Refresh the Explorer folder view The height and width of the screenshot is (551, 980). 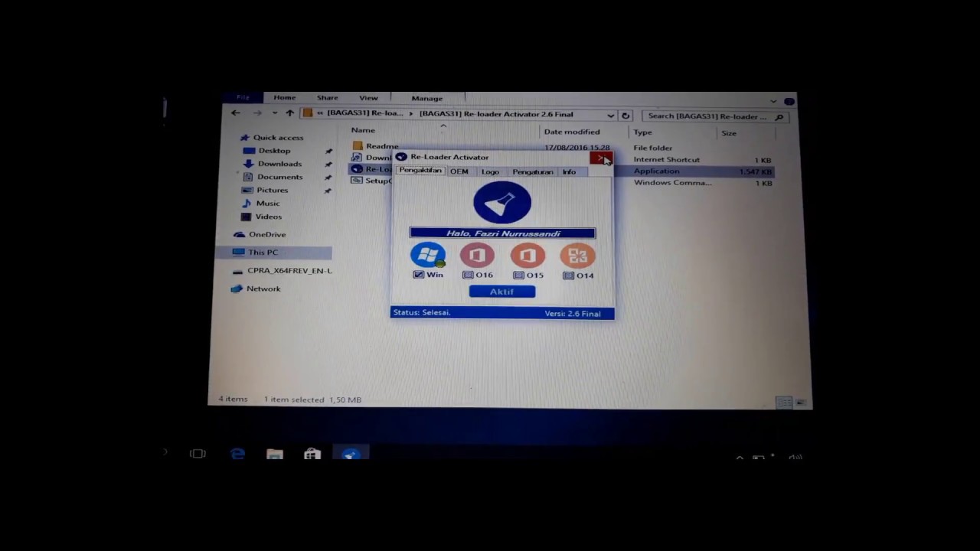(626, 116)
